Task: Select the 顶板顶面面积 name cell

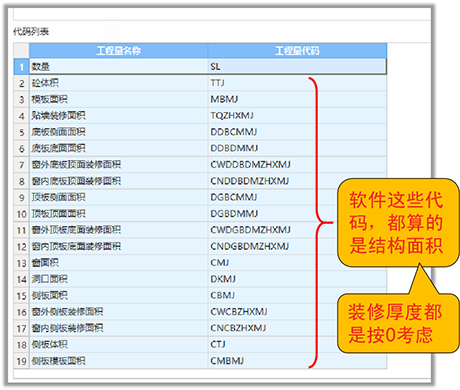Action: point(119,213)
